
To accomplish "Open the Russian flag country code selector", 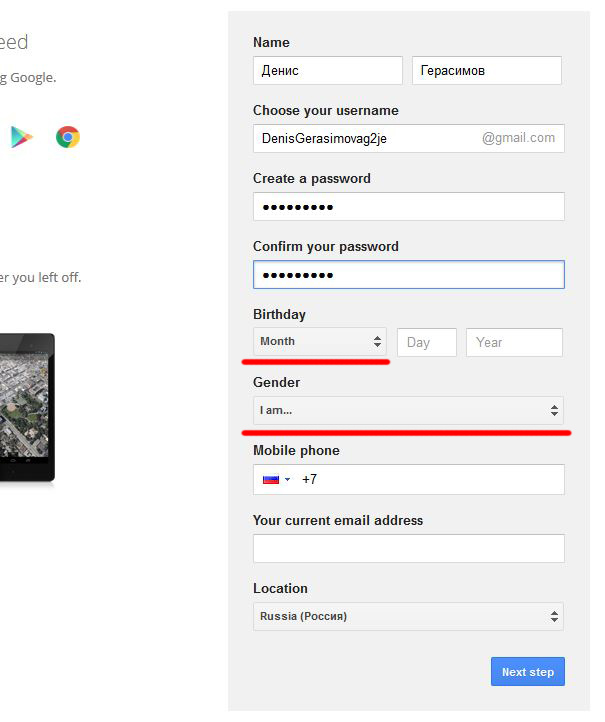I will 276,479.
